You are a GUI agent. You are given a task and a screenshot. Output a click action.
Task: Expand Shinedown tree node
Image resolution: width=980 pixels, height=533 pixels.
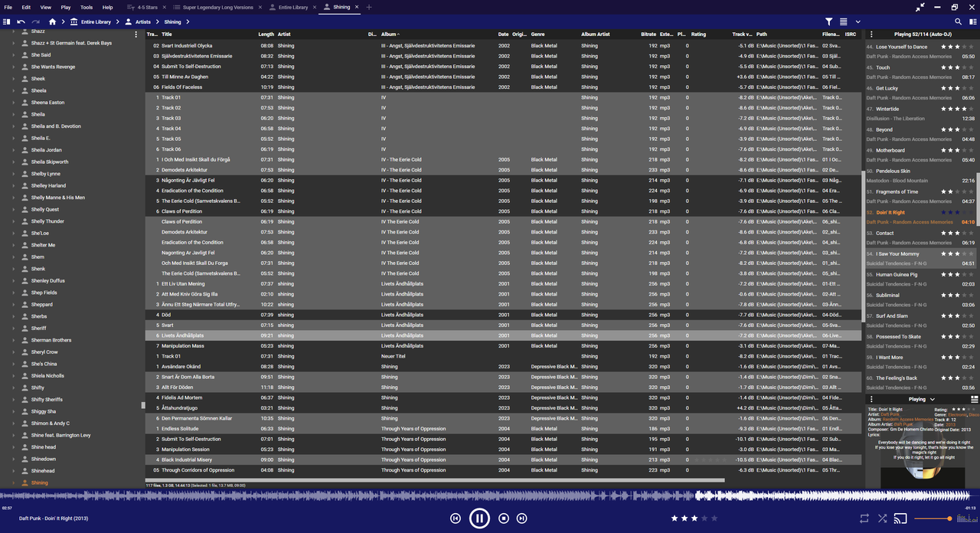[x=13, y=459]
